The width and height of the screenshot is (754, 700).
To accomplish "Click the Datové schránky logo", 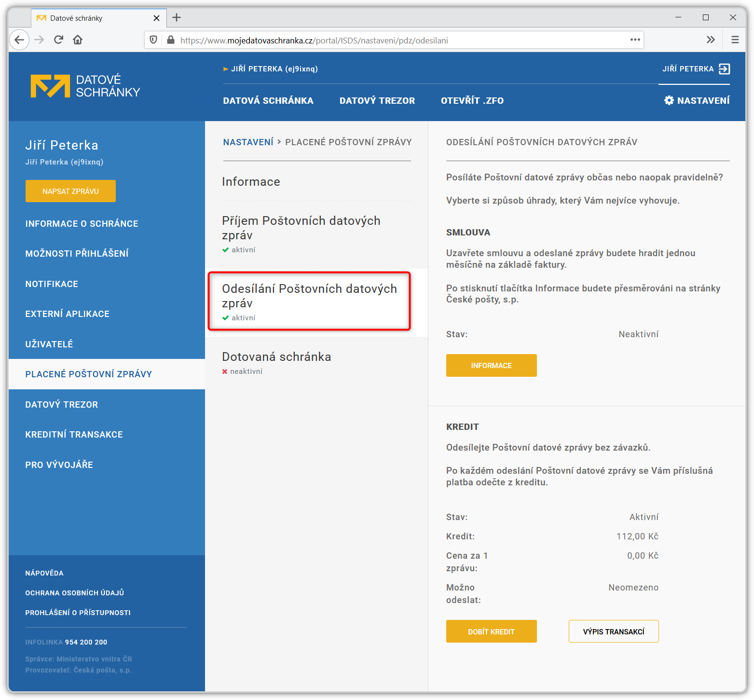I will [x=85, y=86].
